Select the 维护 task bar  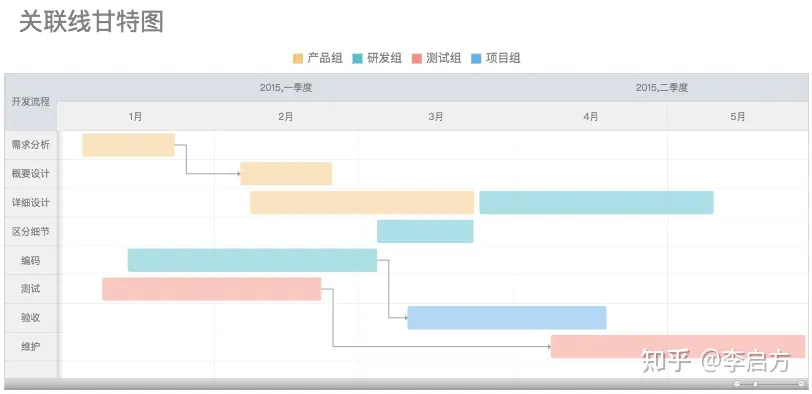678,346
